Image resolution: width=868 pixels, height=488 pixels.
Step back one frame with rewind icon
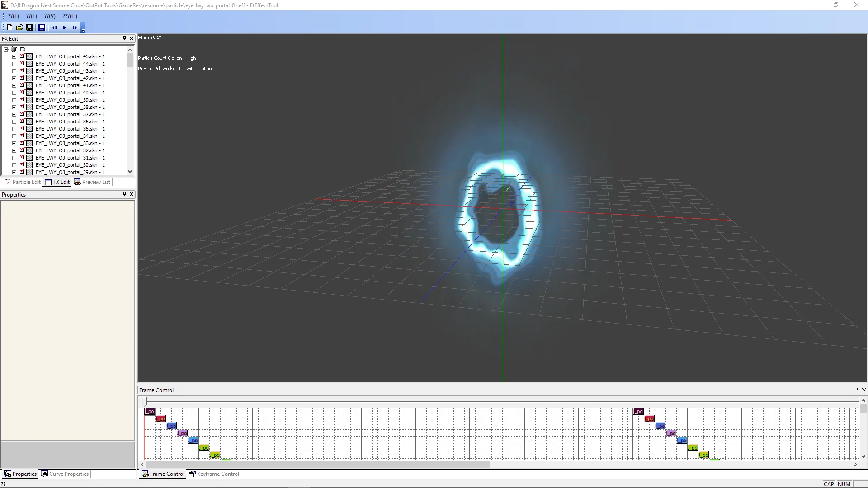coord(54,28)
